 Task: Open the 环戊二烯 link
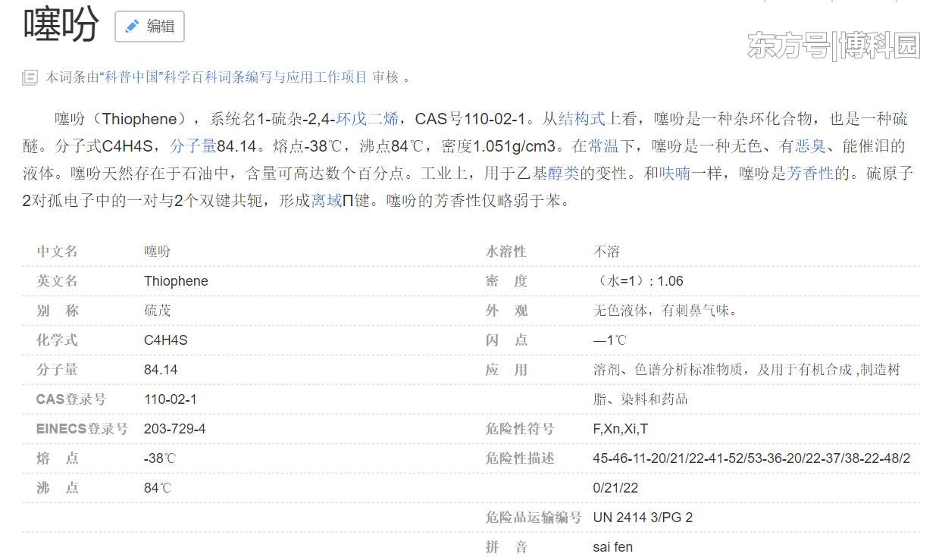368,119
